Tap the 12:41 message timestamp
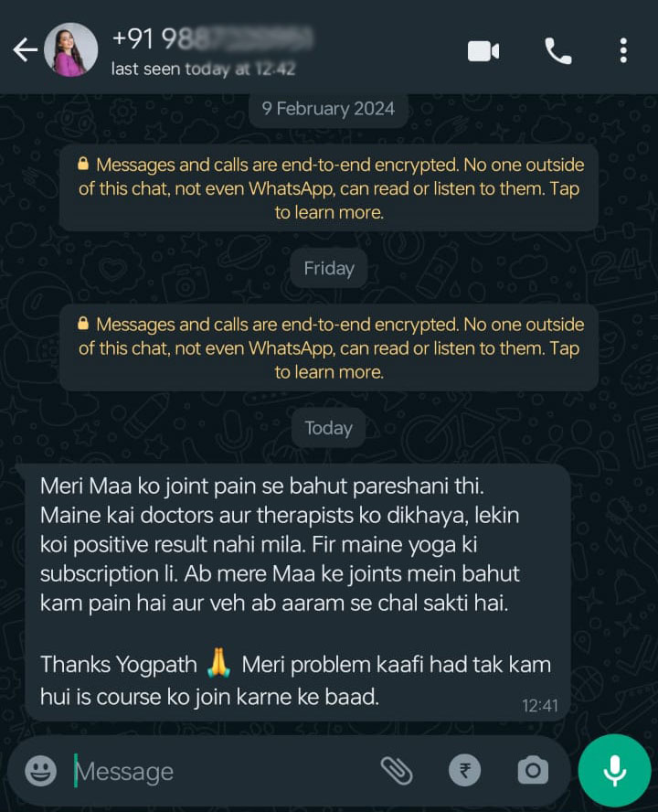The image size is (658, 812). pyautogui.click(x=539, y=705)
